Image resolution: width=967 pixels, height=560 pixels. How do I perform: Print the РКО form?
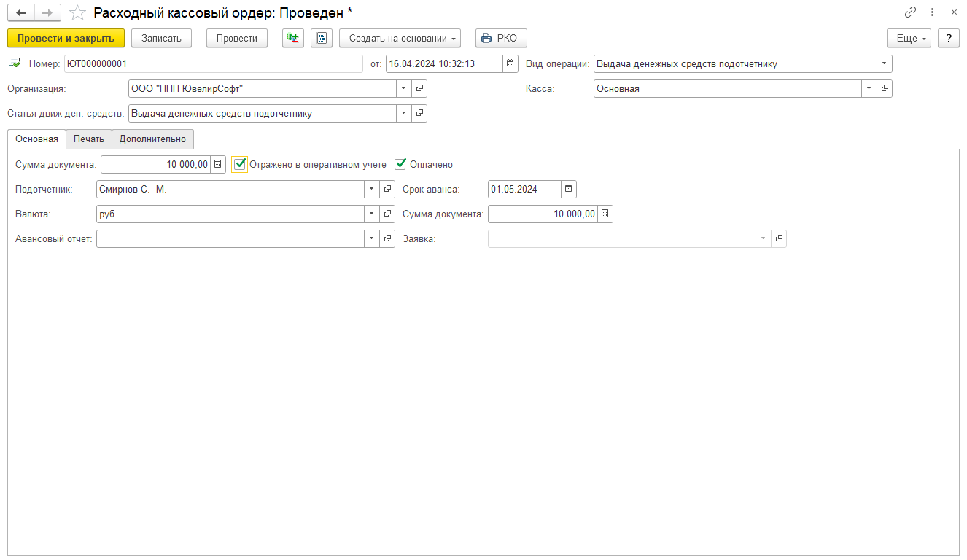(x=501, y=38)
